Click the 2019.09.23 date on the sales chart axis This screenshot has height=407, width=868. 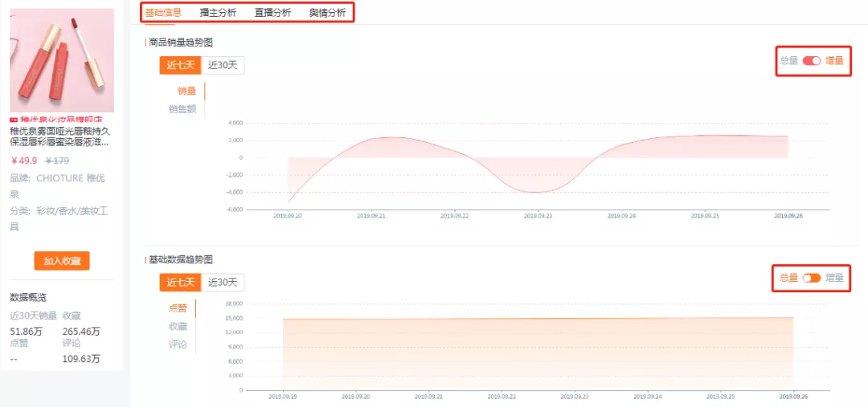point(538,216)
